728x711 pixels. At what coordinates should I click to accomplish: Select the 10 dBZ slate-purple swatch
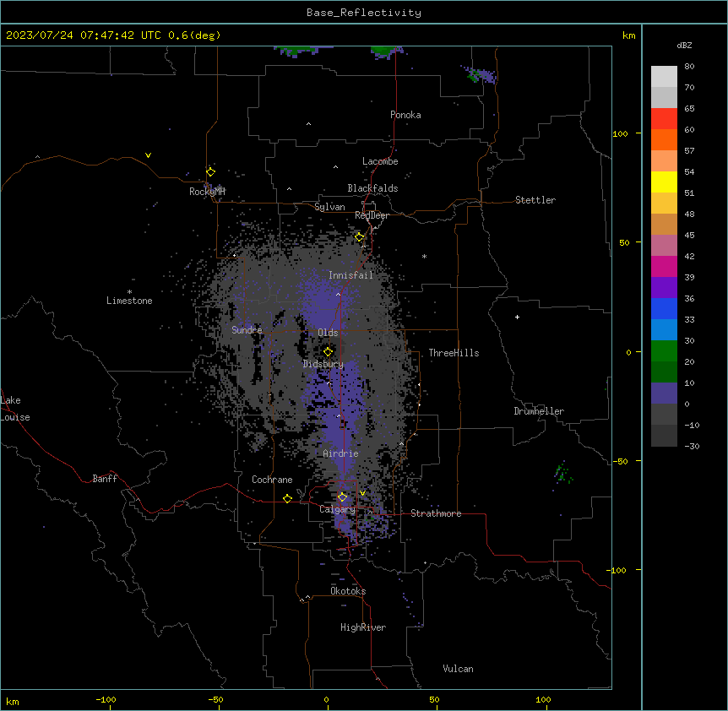coord(664,393)
